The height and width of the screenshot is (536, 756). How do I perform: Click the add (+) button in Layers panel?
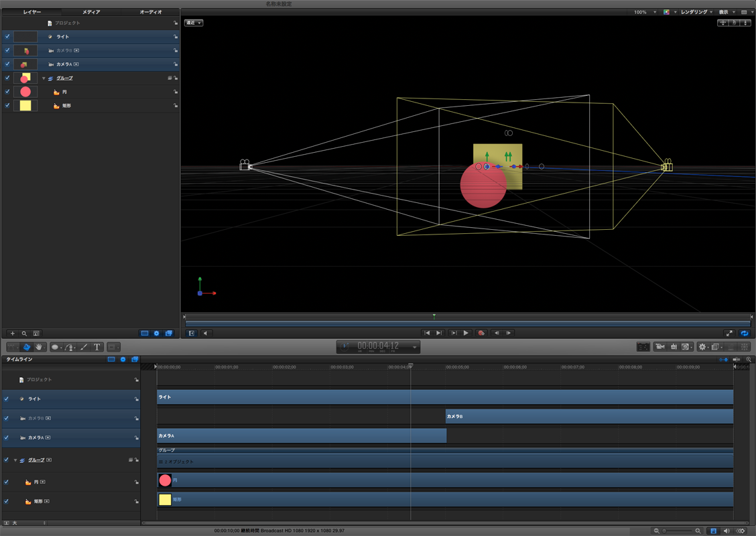(x=12, y=333)
